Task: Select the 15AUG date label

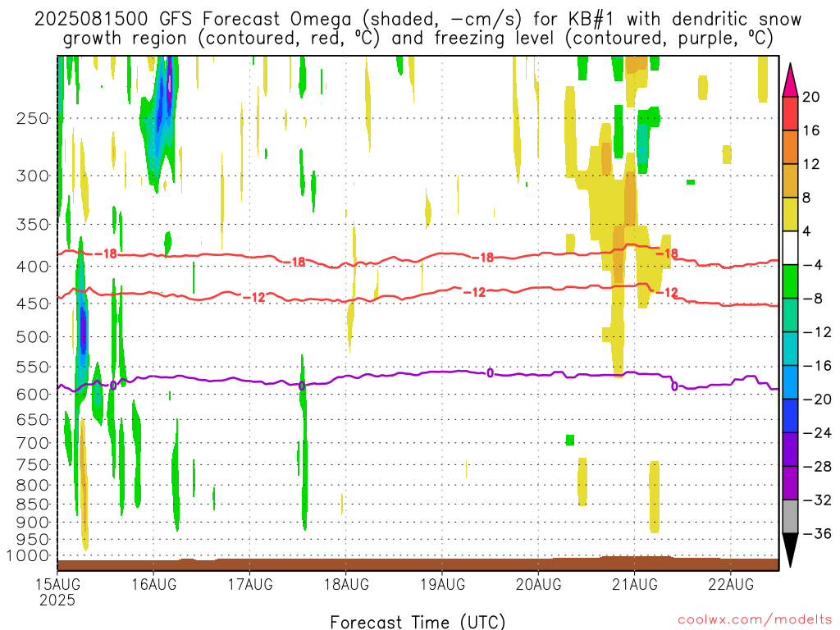Action: 57,584
